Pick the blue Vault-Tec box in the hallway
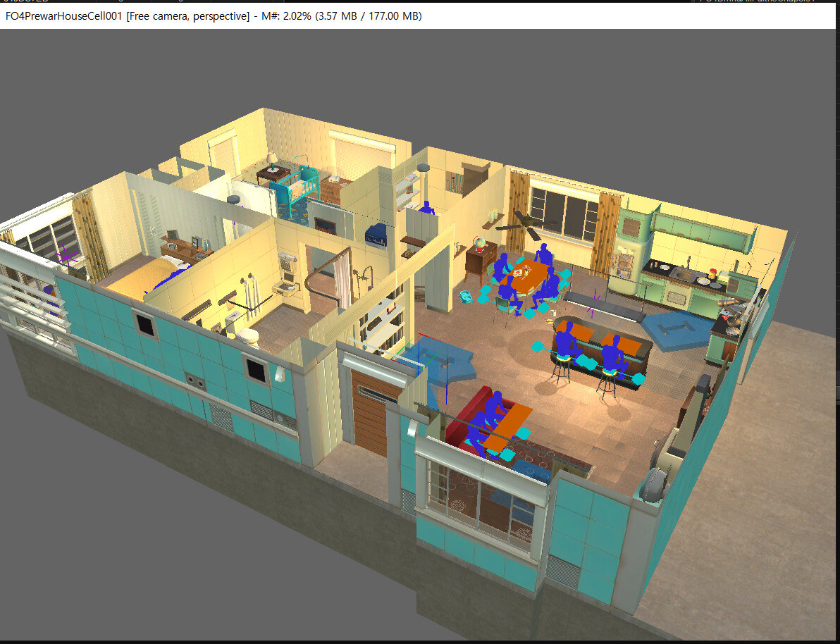The image size is (840, 644). click(376, 235)
